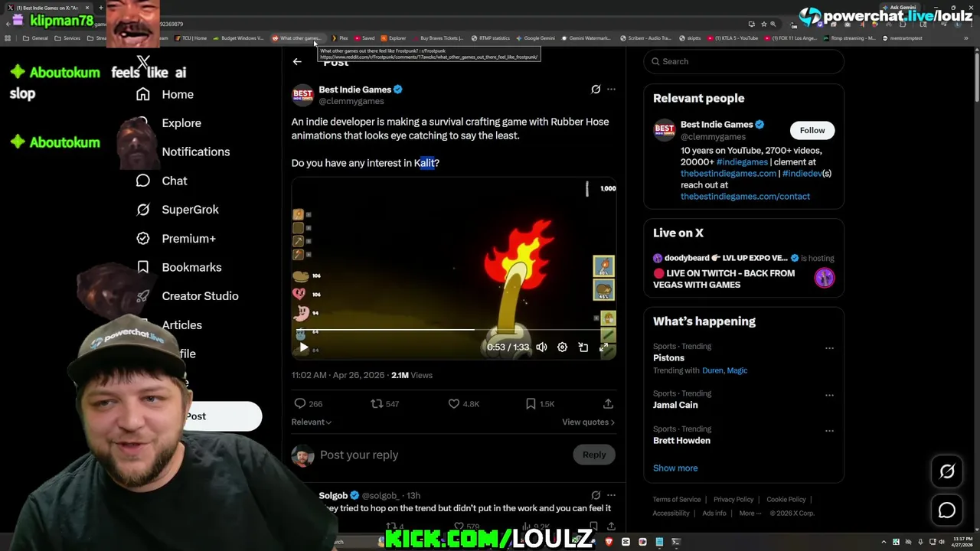Open the terminal icon in the taskbar
The width and height of the screenshot is (980, 551).
[x=676, y=542]
